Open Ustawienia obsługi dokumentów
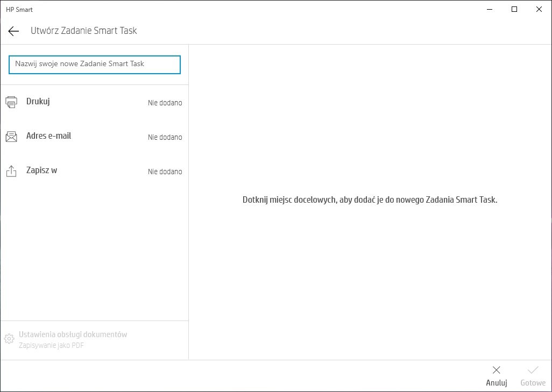Image resolution: width=552 pixels, height=392 pixels. click(94, 339)
